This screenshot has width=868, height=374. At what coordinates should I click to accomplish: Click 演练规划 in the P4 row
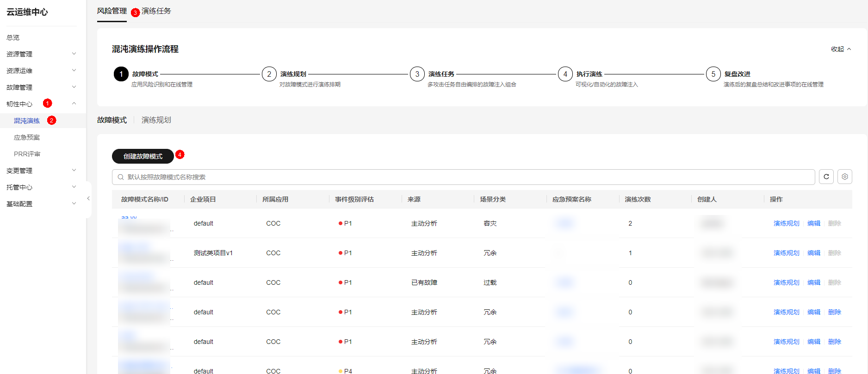pyautogui.click(x=787, y=371)
